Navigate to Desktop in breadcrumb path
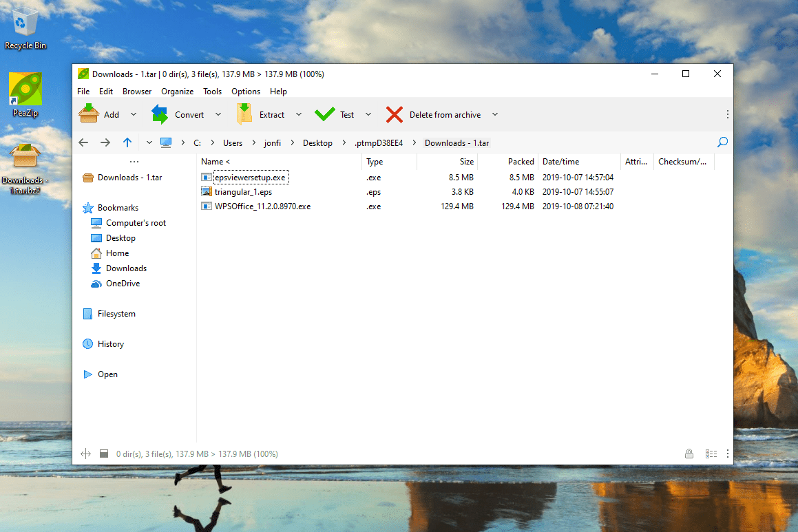The height and width of the screenshot is (532, 798). tap(317, 143)
